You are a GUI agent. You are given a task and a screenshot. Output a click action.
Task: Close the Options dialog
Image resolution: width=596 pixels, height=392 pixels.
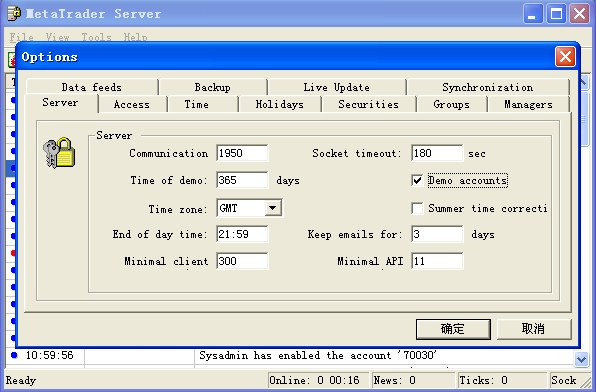[565, 57]
